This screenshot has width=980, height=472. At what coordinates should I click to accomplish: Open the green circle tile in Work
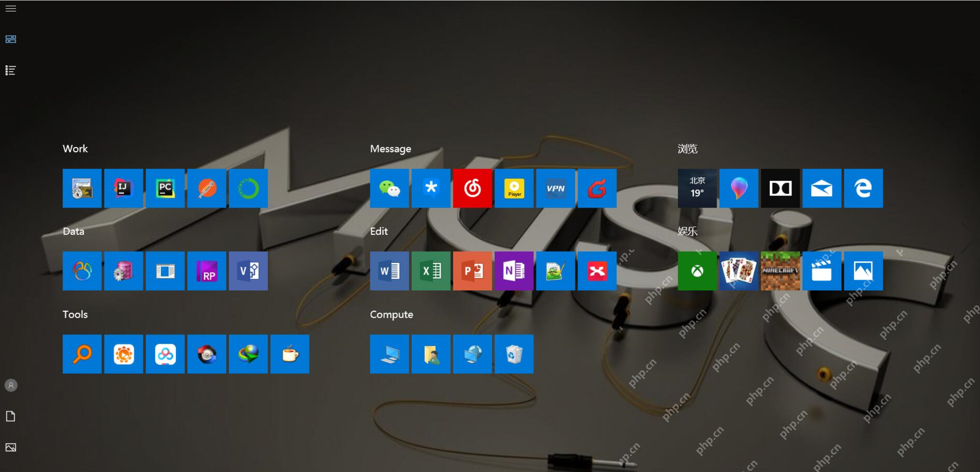point(248,188)
